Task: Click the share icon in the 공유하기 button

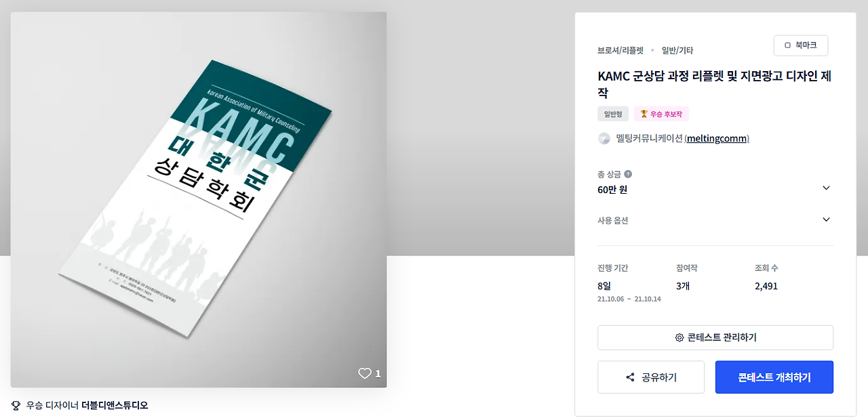Action: click(630, 377)
